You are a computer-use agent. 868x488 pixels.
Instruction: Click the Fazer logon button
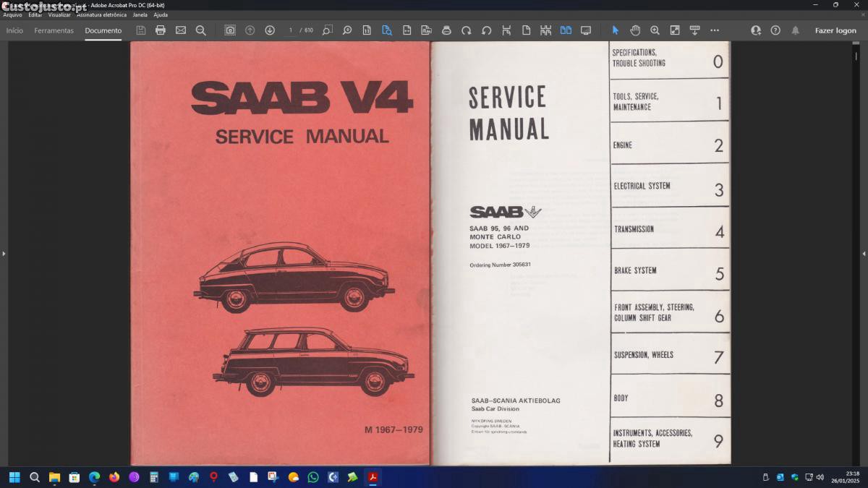point(835,30)
